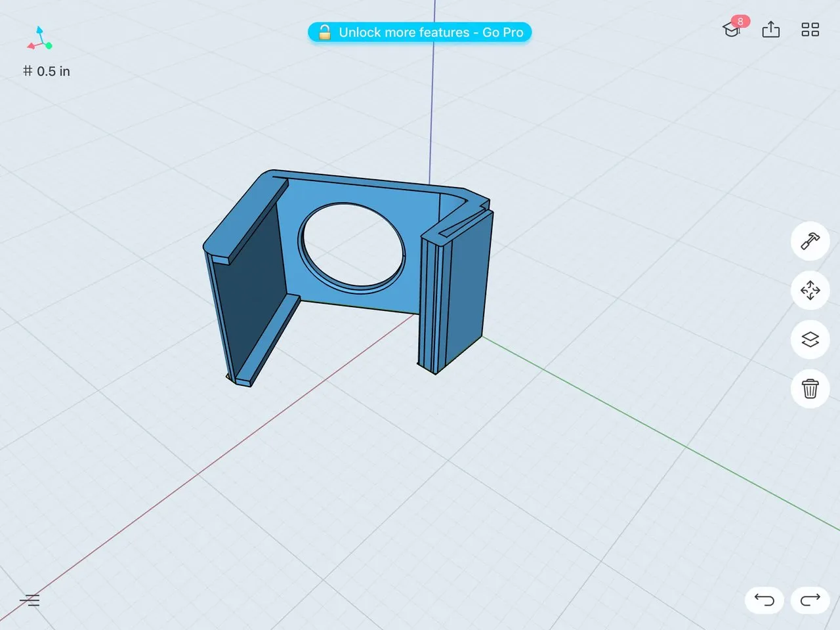The image size is (840, 630).
Task: Open the top-right workspace switcher menu
Action: tap(809, 30)
